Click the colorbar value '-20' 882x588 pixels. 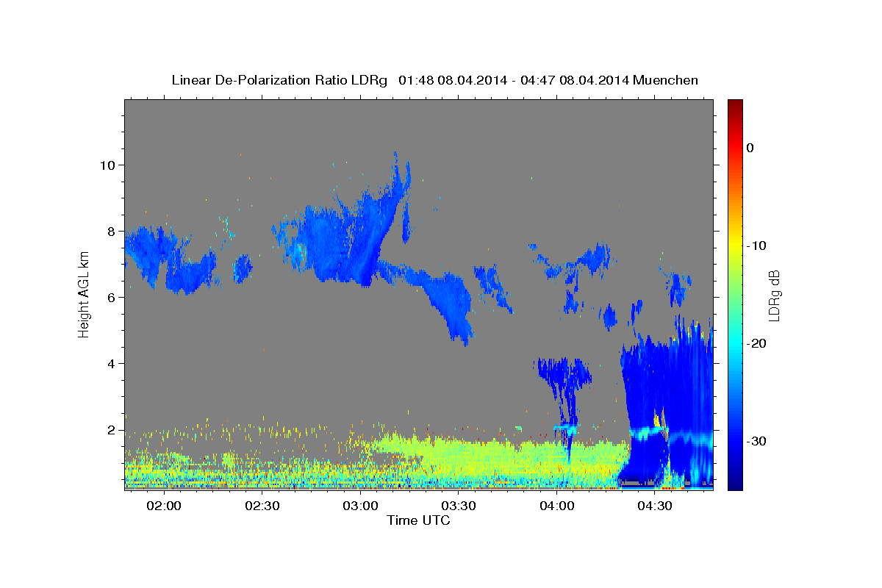coord(756,343)
